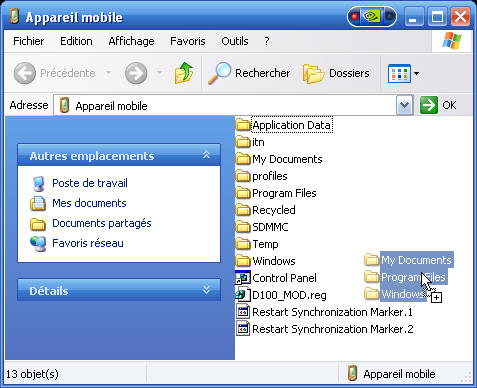Image resolution: width=477 pixels, height=388 pixels.
Task: Open views dropdown arrow beside grid icon
Action: 416,73
